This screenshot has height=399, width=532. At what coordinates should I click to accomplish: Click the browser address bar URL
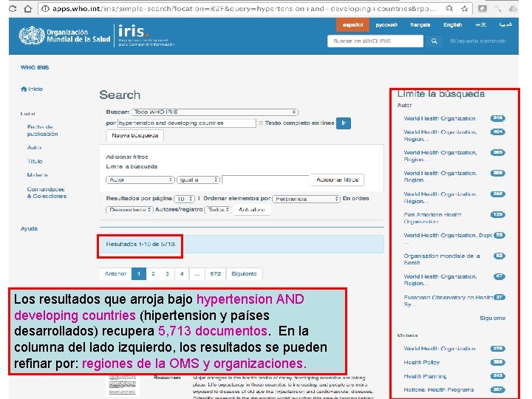pyautogui.click(x=245, y=8)
